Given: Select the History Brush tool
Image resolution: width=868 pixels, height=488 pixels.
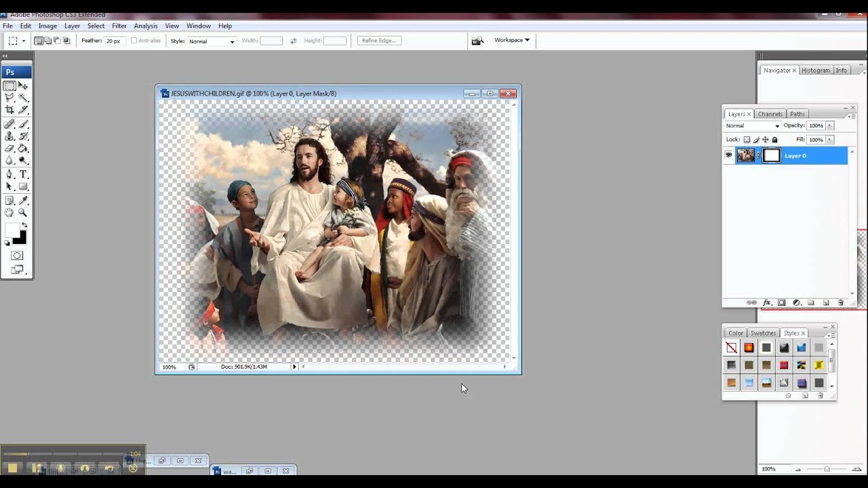Looking at the screenshot, I should (x=23, y=136).
